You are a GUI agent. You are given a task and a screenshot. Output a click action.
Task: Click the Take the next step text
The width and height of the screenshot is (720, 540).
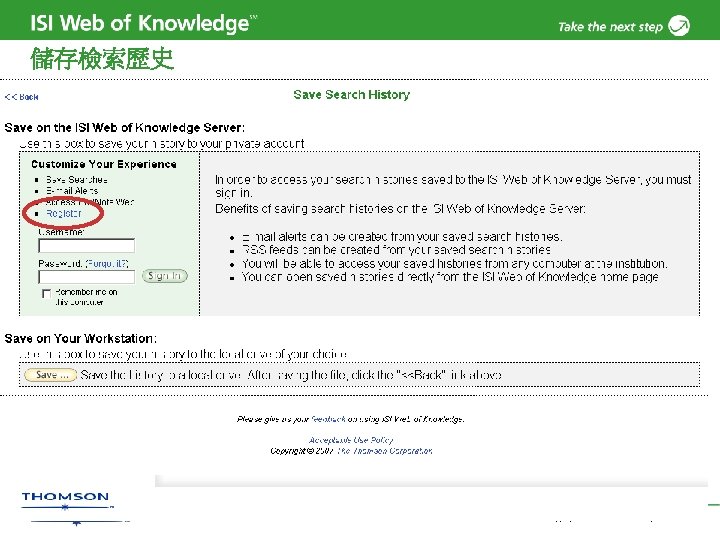pyautogui.click(x=610, y=27)
